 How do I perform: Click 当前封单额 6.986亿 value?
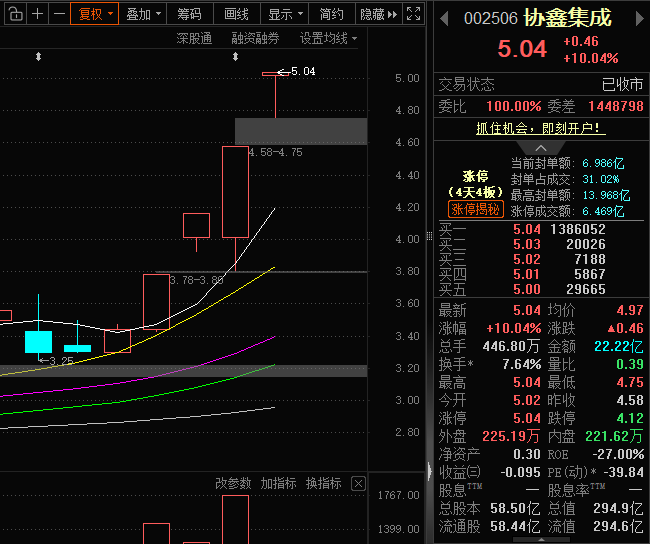pyautogui.click(x=603, y=163)
